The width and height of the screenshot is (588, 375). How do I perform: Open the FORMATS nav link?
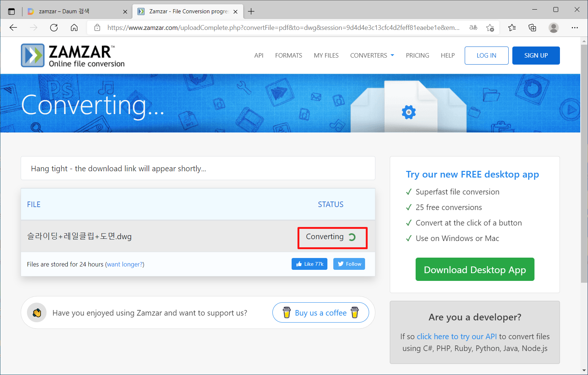tap(289, 55)
